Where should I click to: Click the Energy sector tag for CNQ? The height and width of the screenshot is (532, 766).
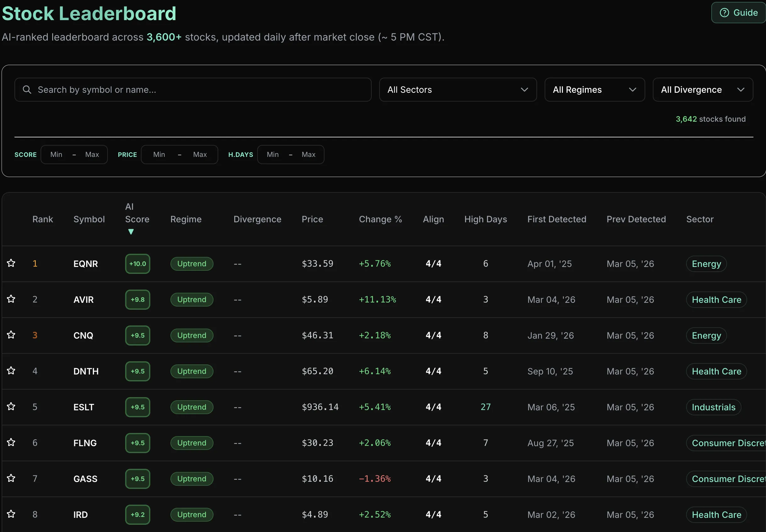point(706,335)
